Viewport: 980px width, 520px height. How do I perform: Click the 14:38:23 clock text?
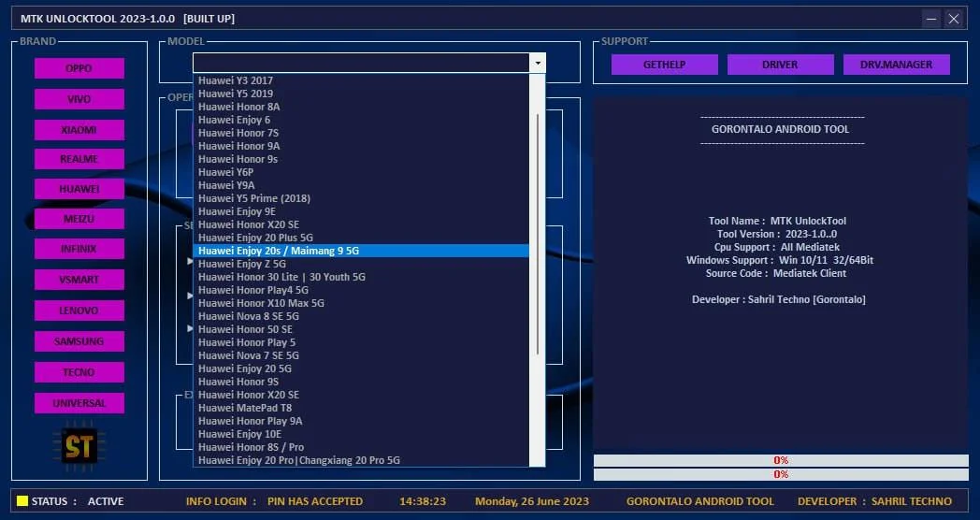423,501
